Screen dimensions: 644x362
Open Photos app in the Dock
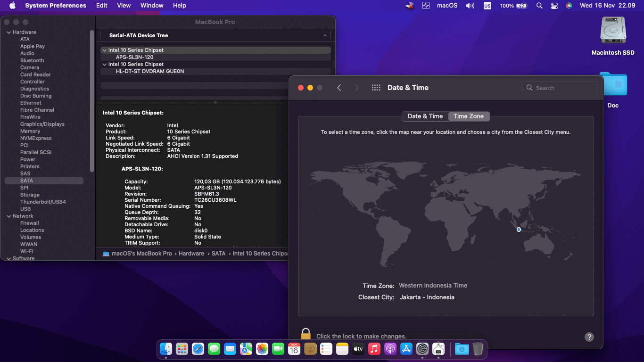tap(262, 349)
